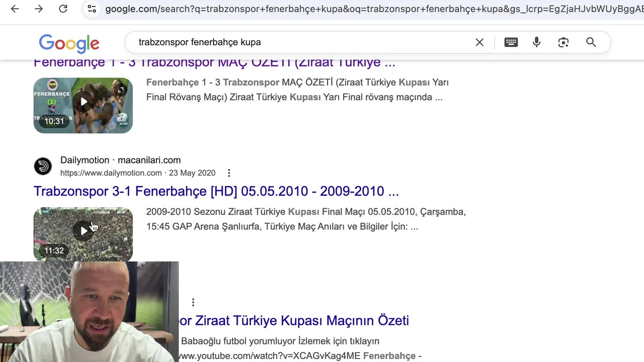Click snippet text 2009-2010 Sezonu Ziraat Türkiye Kupası
Screen dimensions: 644x362
tap(233, 212)
